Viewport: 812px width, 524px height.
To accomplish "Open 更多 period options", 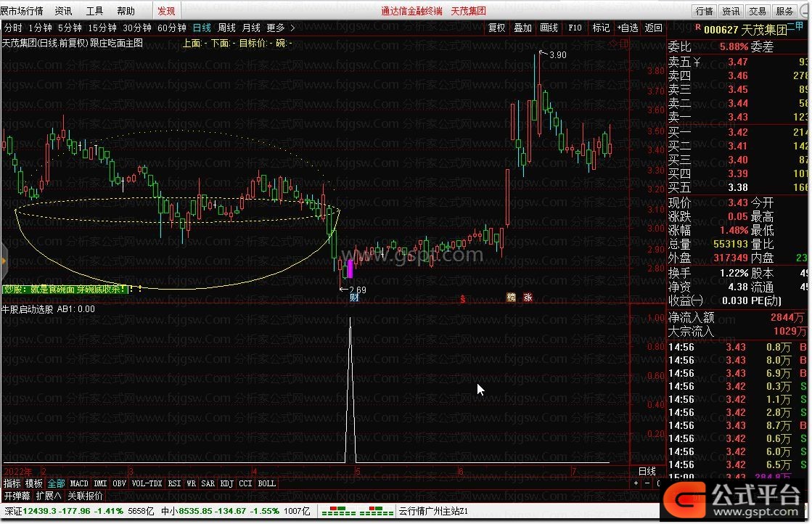I will (276, 28).
